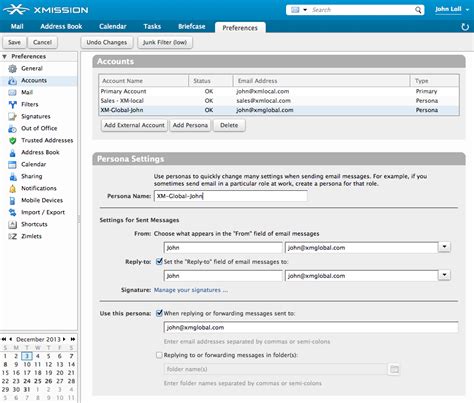The height and width of the screenshot is (403, 474).
Task: Select December 25 in mini calendar
Action: (x=38, y=381)
